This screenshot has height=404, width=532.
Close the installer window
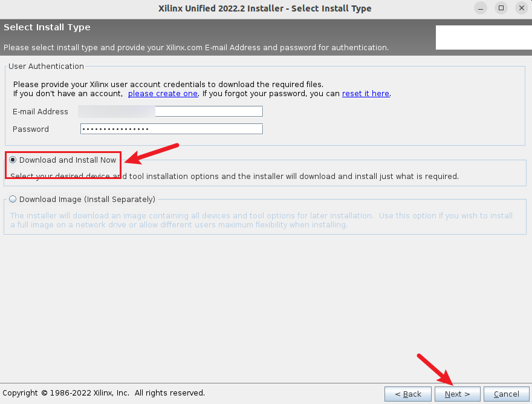(522, 8)
